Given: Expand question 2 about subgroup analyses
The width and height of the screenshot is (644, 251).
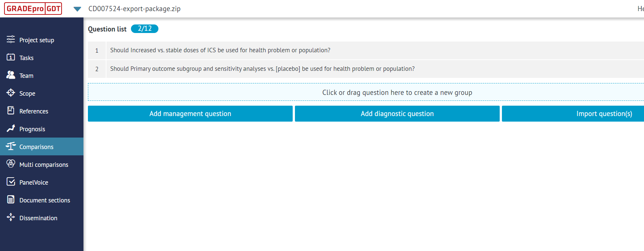Looking at the screenshot, I should pos(262,69).
